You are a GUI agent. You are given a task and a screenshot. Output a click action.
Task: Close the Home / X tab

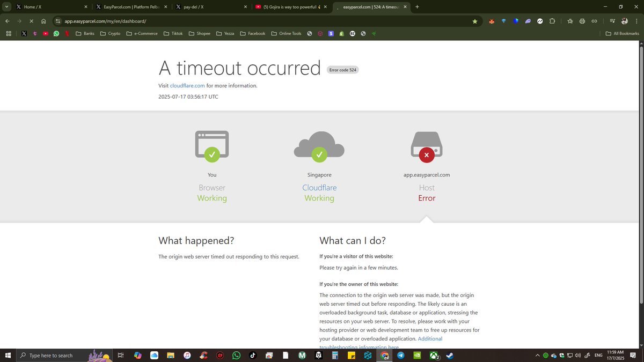(85, 7)
